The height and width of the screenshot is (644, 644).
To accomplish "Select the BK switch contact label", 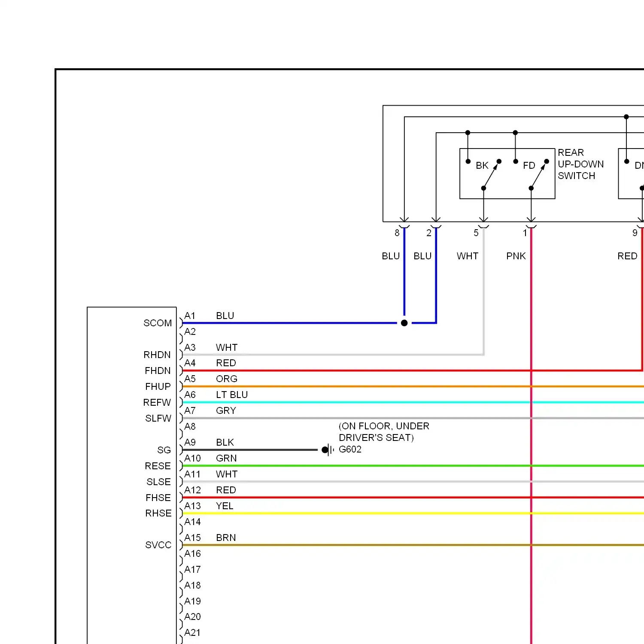I will pos(482,165).
